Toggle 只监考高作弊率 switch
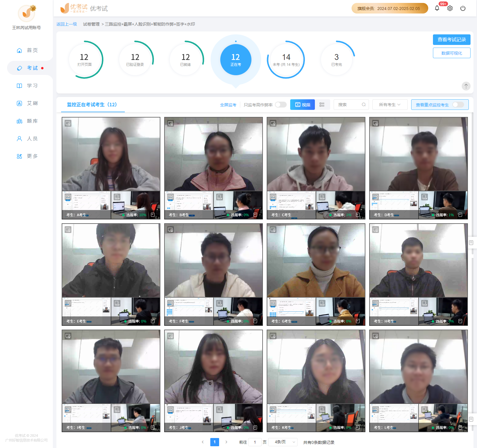 tap(281, 105)
